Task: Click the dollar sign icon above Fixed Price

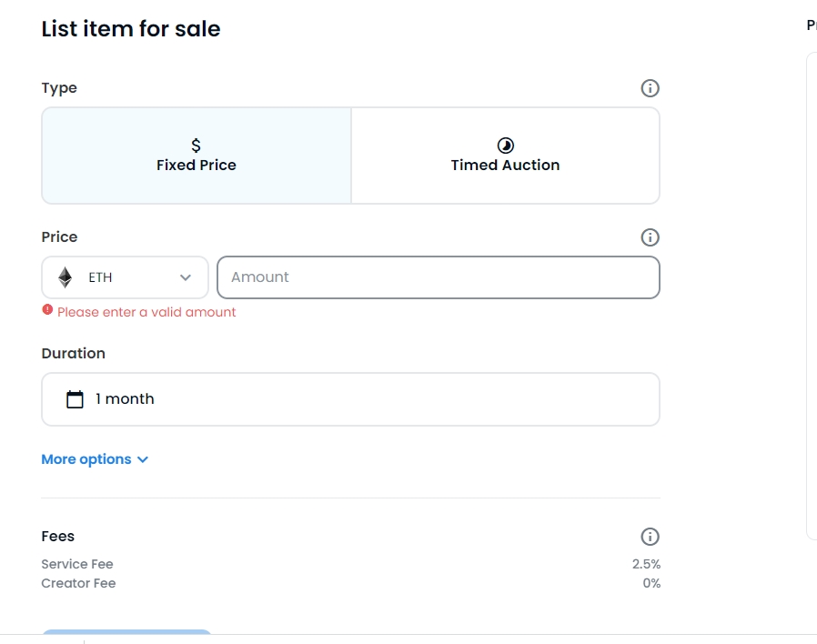Action: 196,146
